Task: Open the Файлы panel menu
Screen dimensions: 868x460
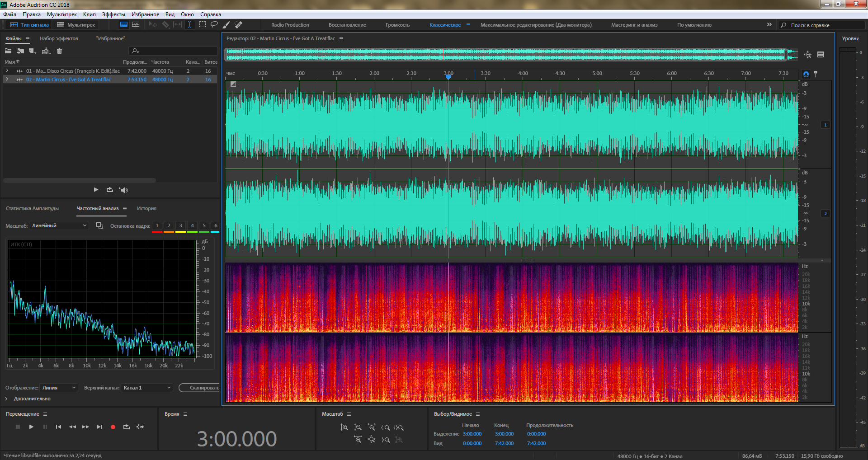Action: [x=28, y=39]
